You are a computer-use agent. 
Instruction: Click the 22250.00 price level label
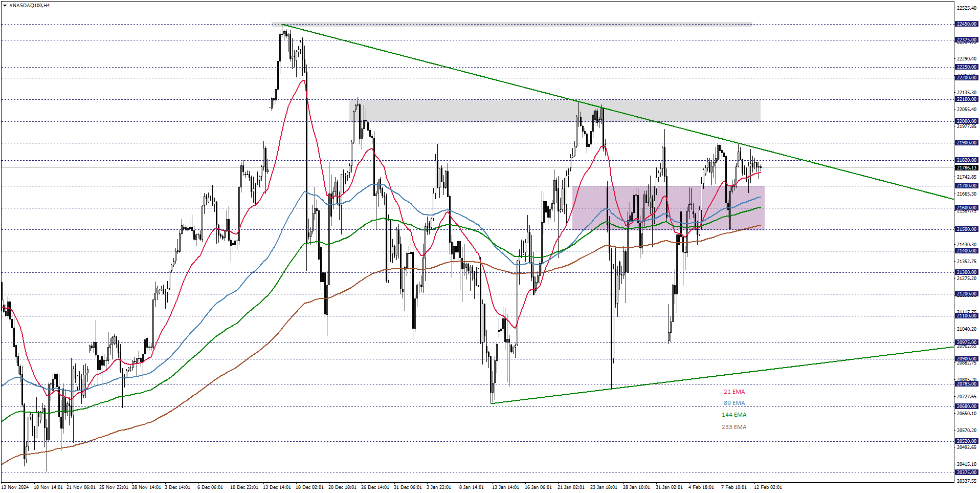(967, 67)
